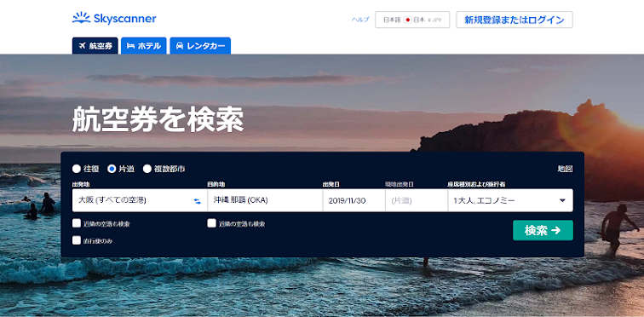
Task: Click the 沖縄 那覇 (OKA) destination field
Action: (x=265, y=200)
